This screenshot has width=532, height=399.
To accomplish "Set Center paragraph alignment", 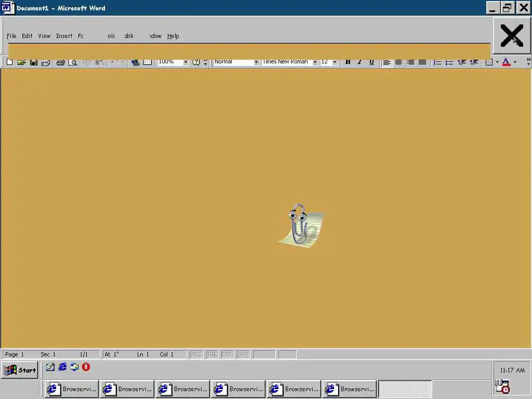I will [398, 62].
